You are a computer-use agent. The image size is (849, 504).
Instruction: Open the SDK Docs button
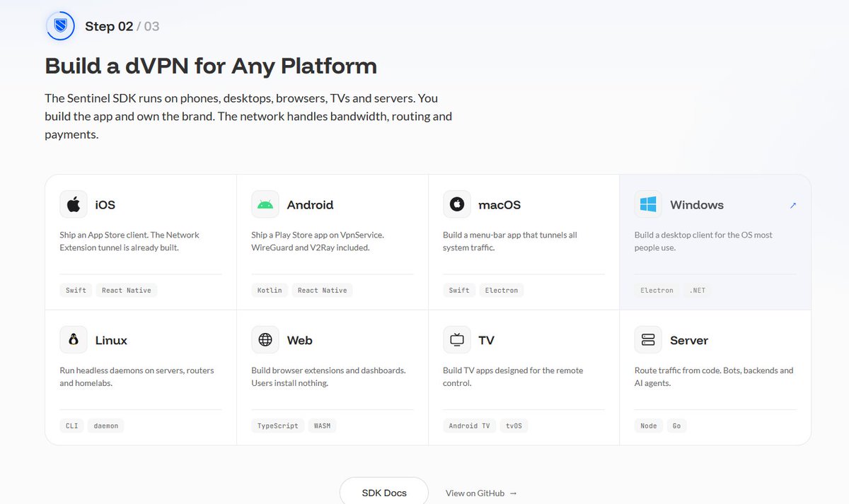[x=384, y=493]
